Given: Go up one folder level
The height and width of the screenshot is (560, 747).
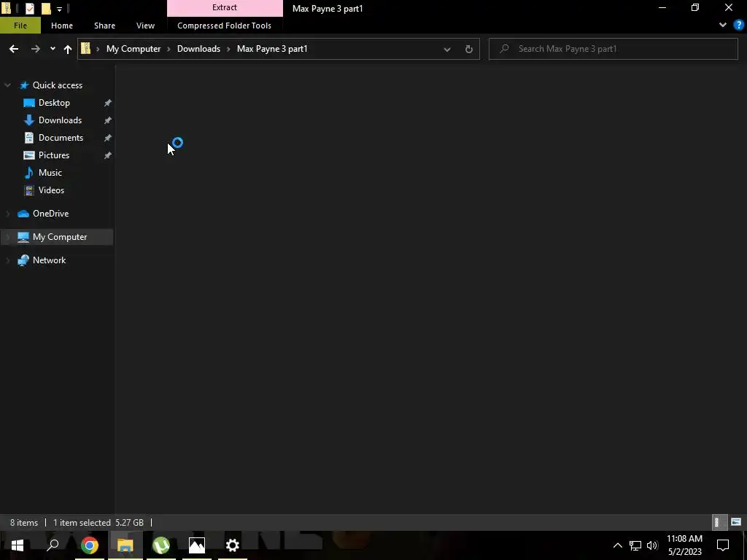Looking at the screenshot, I should coord(68,49).
